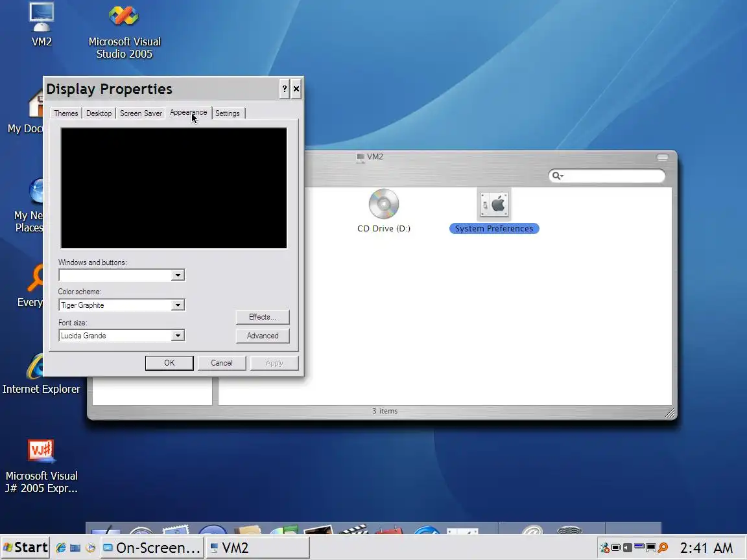Click the battery tray icon
The image size is (747, 560).
[616, 548]
